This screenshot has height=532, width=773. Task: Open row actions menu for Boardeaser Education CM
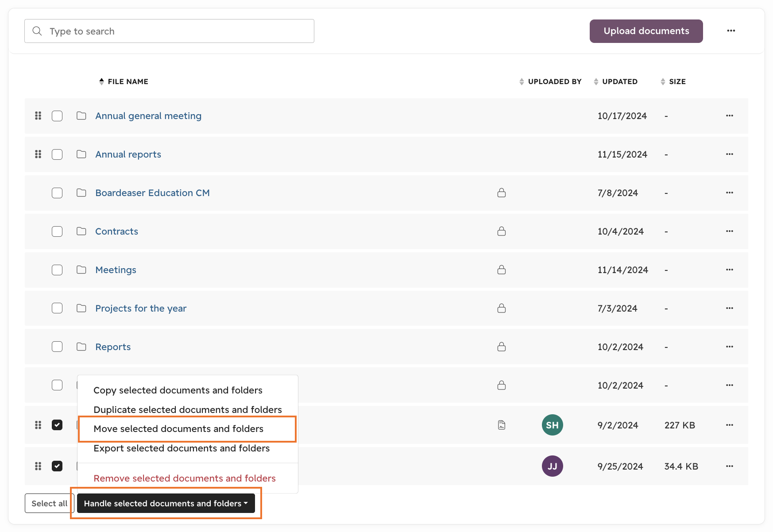point(730,193)
